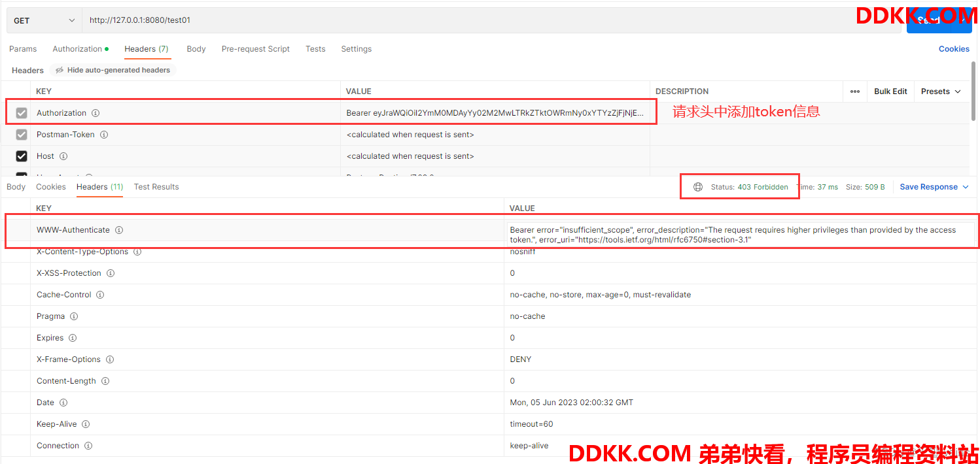Click the Cache-Control value no-cache, no-store
Image resolution: width=980 pixels, height=464 pixels.
coord(601,295)
